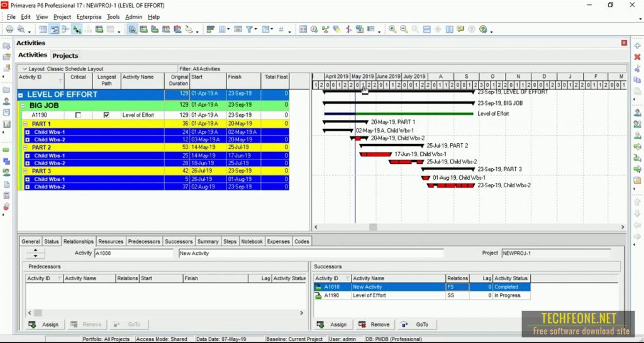Image resolution: width=644 pixels, height=343 pixels.
Task: Collapse the LEVEL OF EFFORT group
Action: pyautogui.click(x=21, y=95)
